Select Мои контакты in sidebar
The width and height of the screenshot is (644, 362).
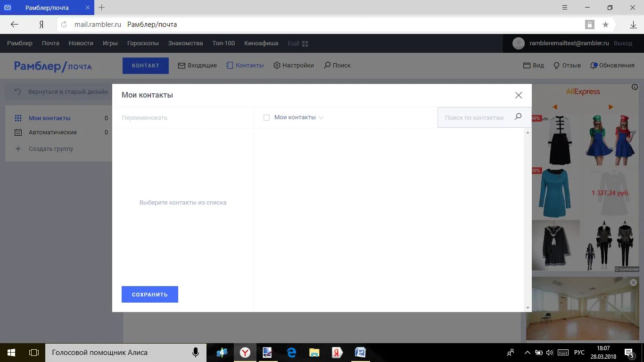coord(50,118)
